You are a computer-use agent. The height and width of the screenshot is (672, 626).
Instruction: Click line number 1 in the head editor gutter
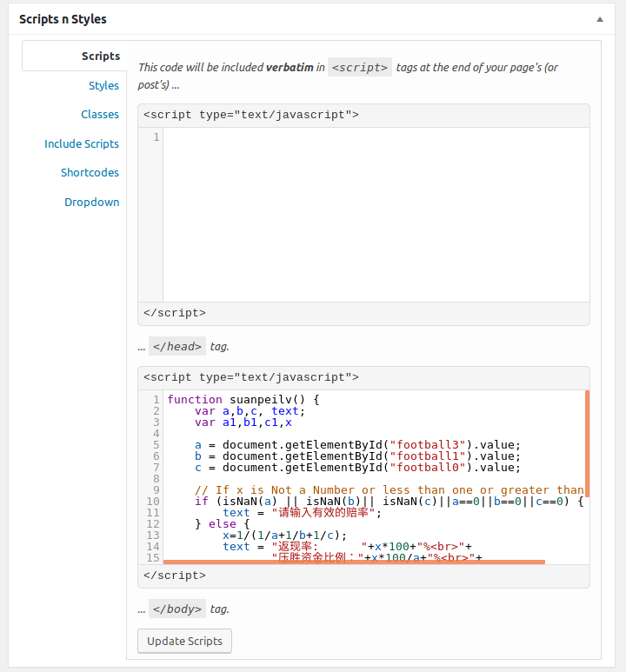156,137
